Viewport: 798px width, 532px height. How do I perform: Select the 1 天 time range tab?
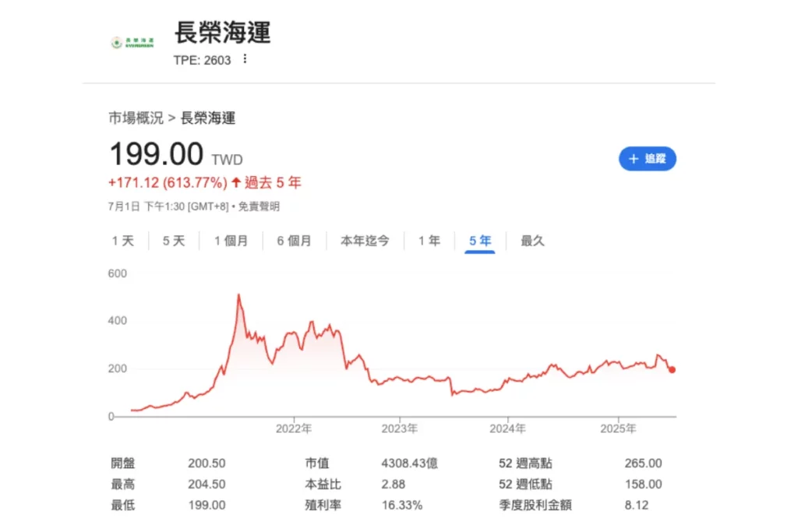[123, 241]
